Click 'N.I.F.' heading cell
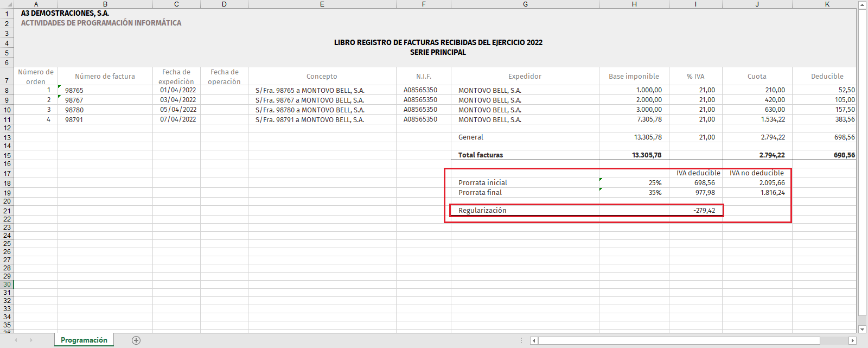Image resolution: width=868 pixels, height=348 pixels. click(424, 77)
